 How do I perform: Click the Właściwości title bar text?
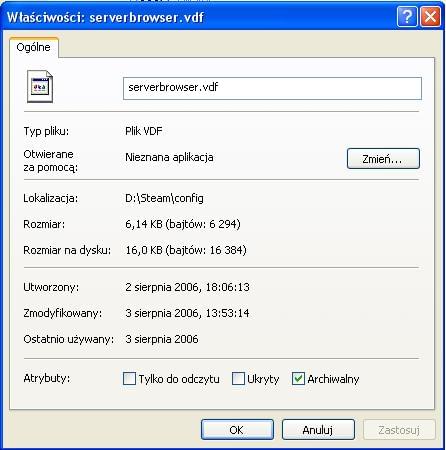click(105, 17)
